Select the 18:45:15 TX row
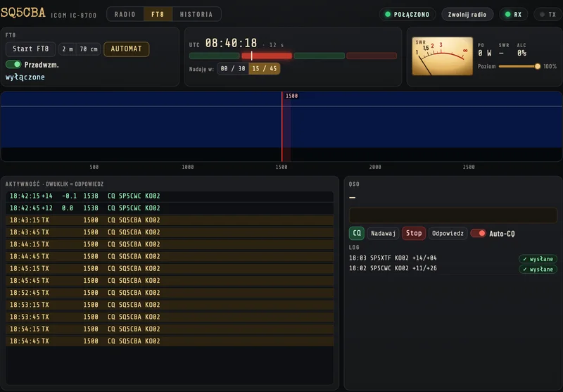Screen dimensions: 563x392 tap(170, 269)
